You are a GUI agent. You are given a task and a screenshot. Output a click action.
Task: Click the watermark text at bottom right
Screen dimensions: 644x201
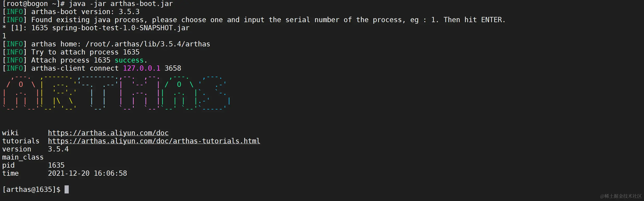(x=621, y=196)
